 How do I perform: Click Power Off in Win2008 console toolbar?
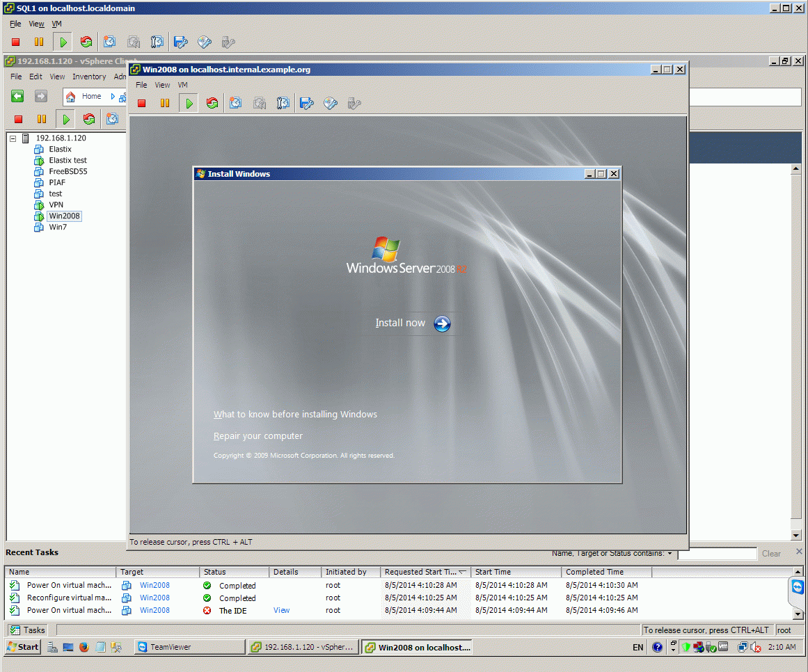(142, 104)
